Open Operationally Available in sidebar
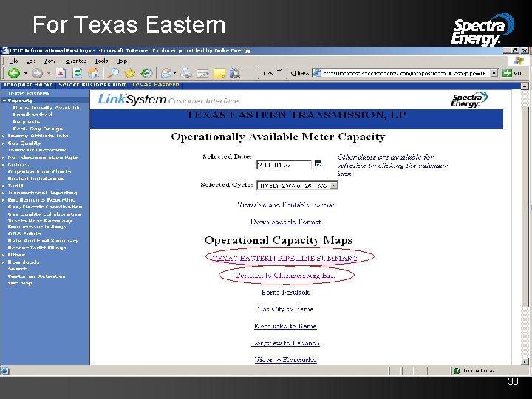 [47, 108]
